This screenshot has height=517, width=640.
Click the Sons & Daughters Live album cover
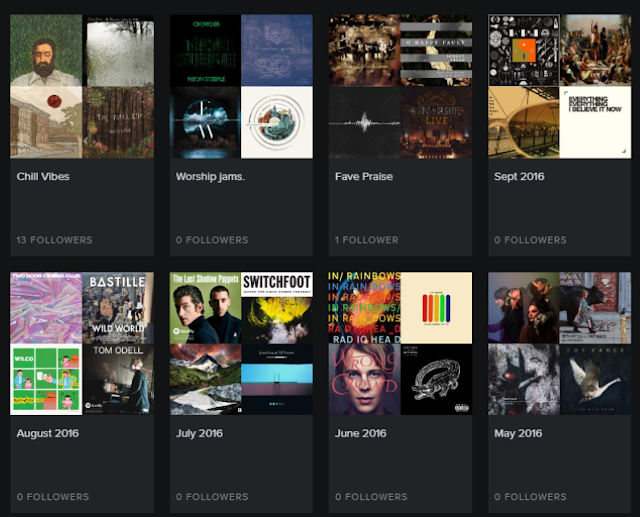(x=436, y=122)
